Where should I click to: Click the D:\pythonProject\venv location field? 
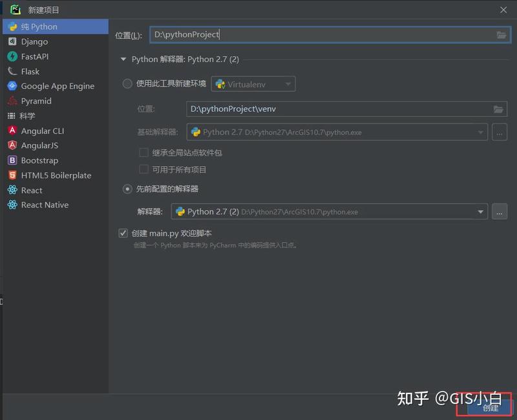(x=346, y=109)
